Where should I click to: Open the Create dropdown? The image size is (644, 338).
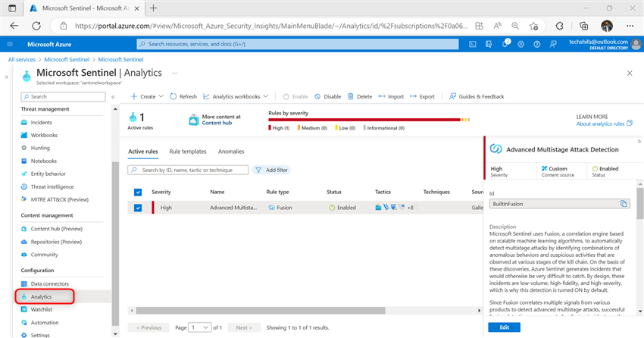tap(147, 96)
